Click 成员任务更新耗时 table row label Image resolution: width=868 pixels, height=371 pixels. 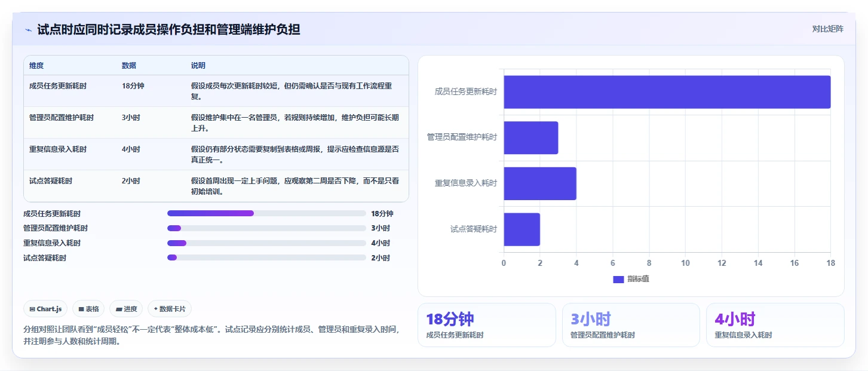pyautogui.click(x=58, y=86)
